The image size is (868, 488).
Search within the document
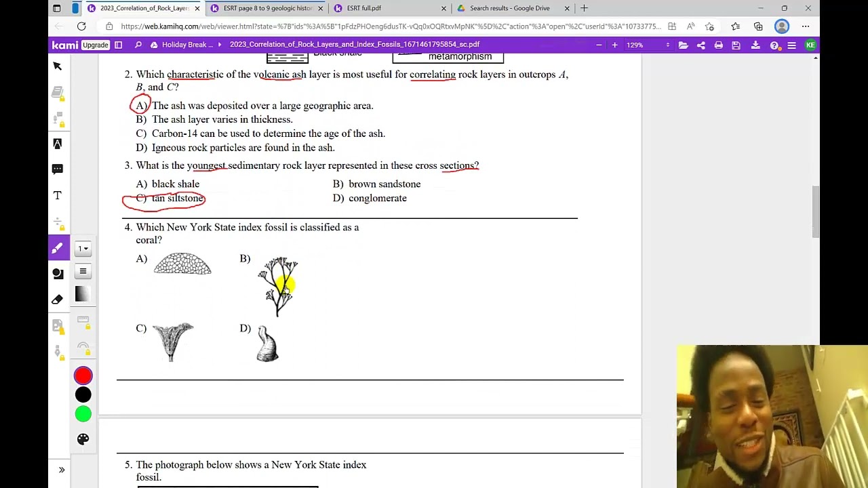(138, 45)
